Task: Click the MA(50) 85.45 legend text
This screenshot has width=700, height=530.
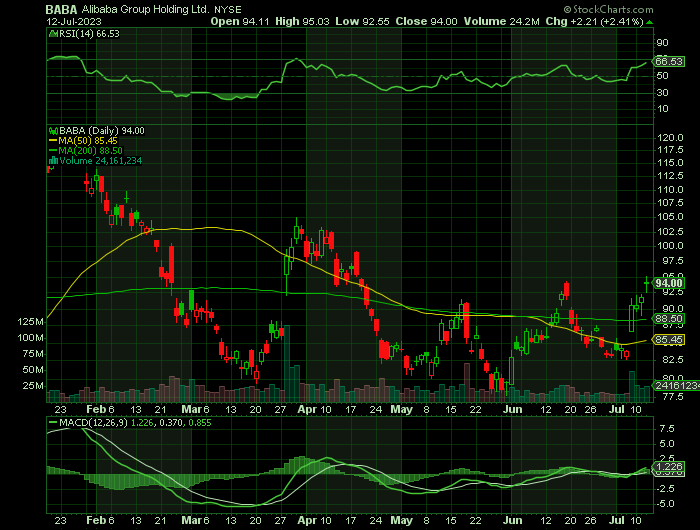Action: click(x=88, y=141)
